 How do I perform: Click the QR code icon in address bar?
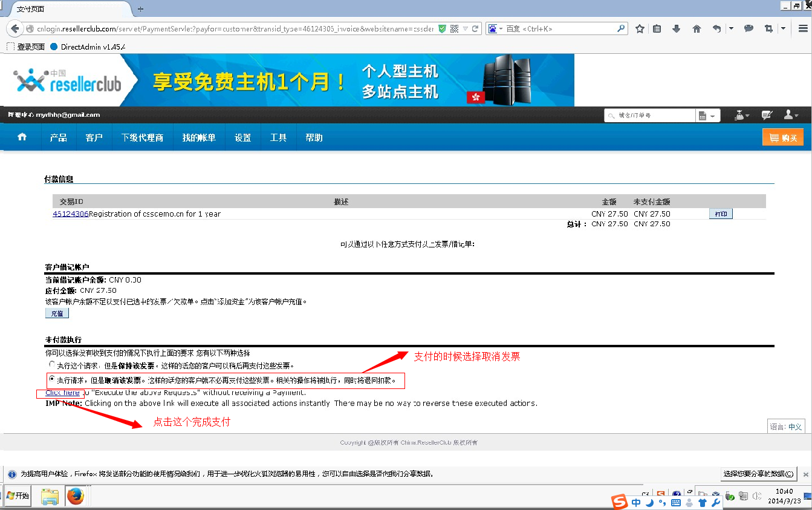pyautogui.click(x=454, y=28)
